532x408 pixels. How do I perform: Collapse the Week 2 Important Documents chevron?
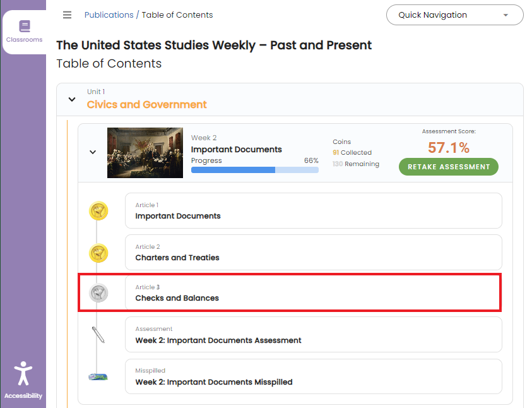(x=93, y=152)
